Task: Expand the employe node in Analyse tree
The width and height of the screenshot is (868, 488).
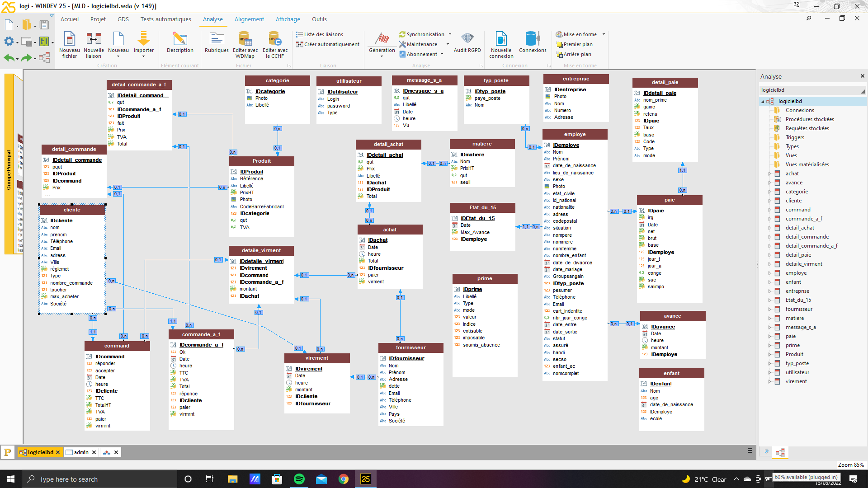Action: [769, 273]
